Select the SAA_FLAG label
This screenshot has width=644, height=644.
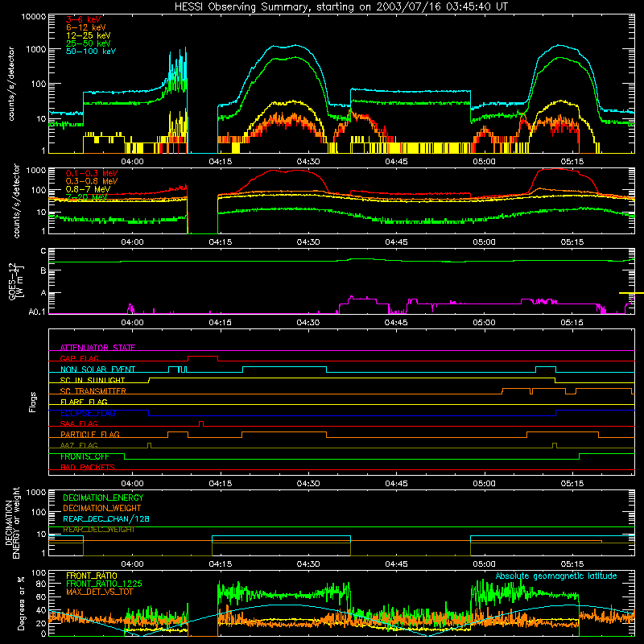(x=79, y=423)
